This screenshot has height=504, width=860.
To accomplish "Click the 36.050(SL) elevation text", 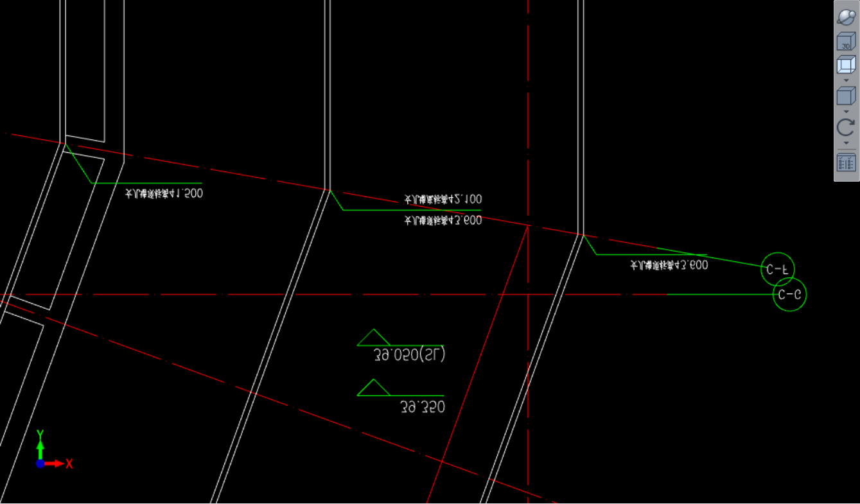I will pos(409,354).
